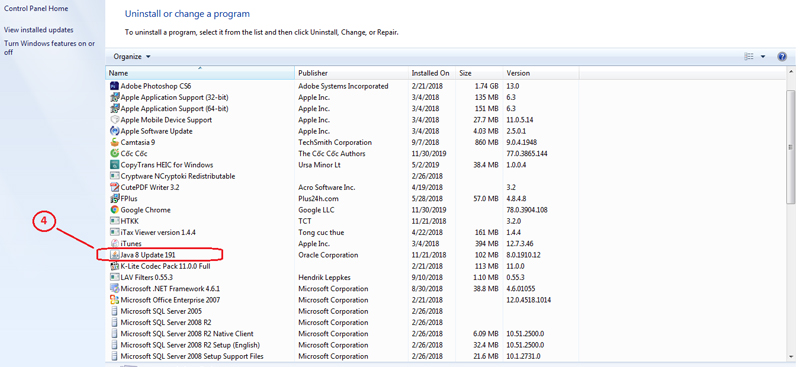Open the Control Panel Home link
The height and width of the screenshot is (367, 800).
[x=36, y=9]
